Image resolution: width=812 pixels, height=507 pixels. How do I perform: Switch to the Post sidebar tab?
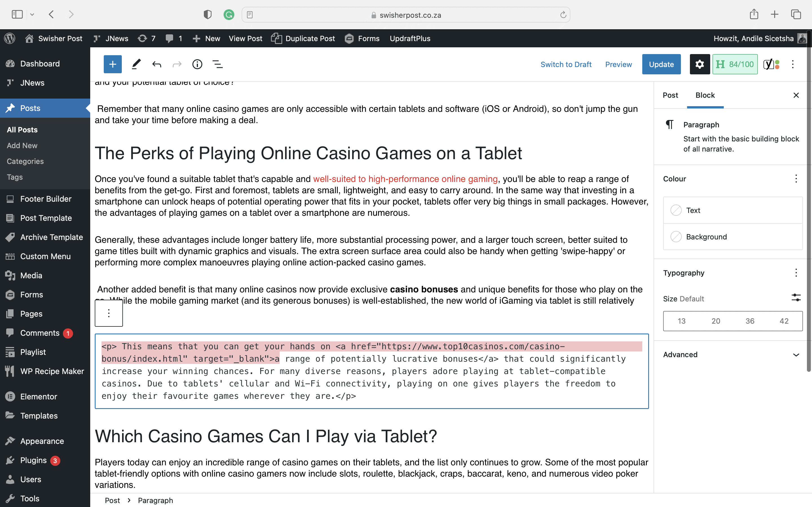pos(670,95)
